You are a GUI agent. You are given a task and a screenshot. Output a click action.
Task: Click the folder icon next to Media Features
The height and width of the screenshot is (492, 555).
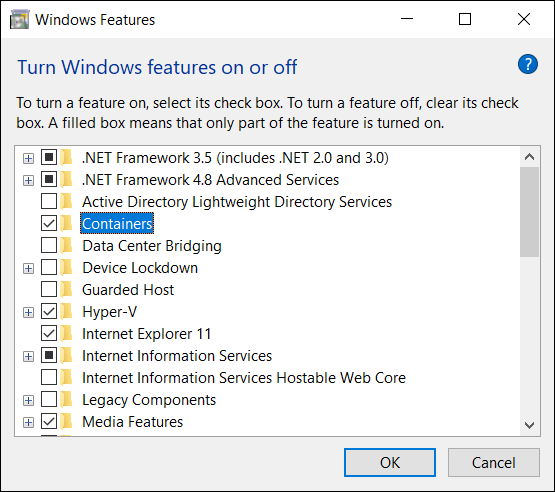66,421
